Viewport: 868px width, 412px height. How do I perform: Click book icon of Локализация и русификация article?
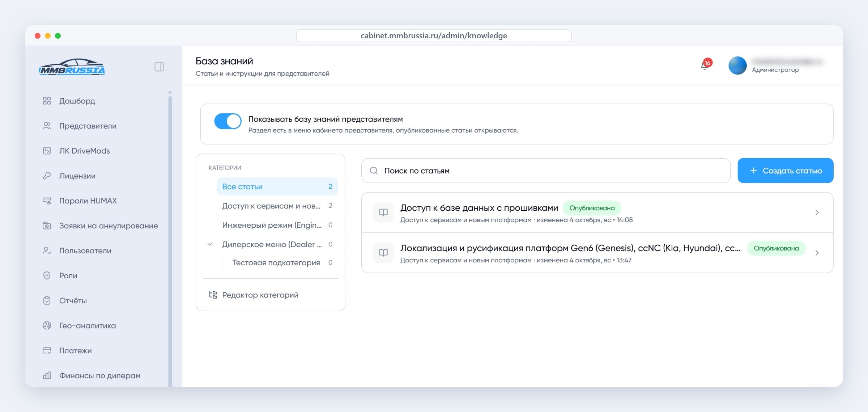coord(383,253)
